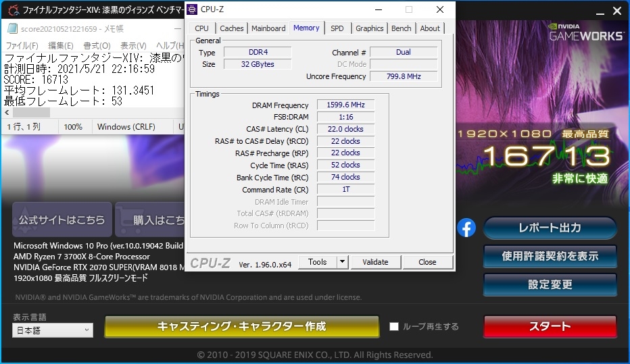Click the NVIDIA GameWorks logo

(586, 32)
